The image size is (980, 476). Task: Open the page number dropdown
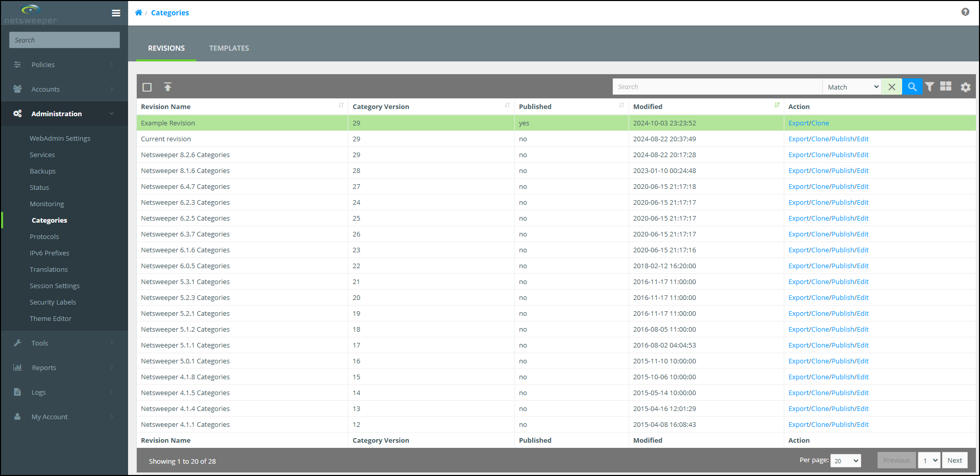click(x=929, y=460)
